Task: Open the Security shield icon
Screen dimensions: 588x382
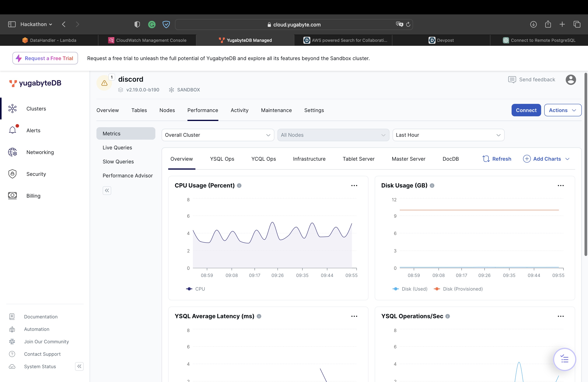Action: [x=13, y=174]
